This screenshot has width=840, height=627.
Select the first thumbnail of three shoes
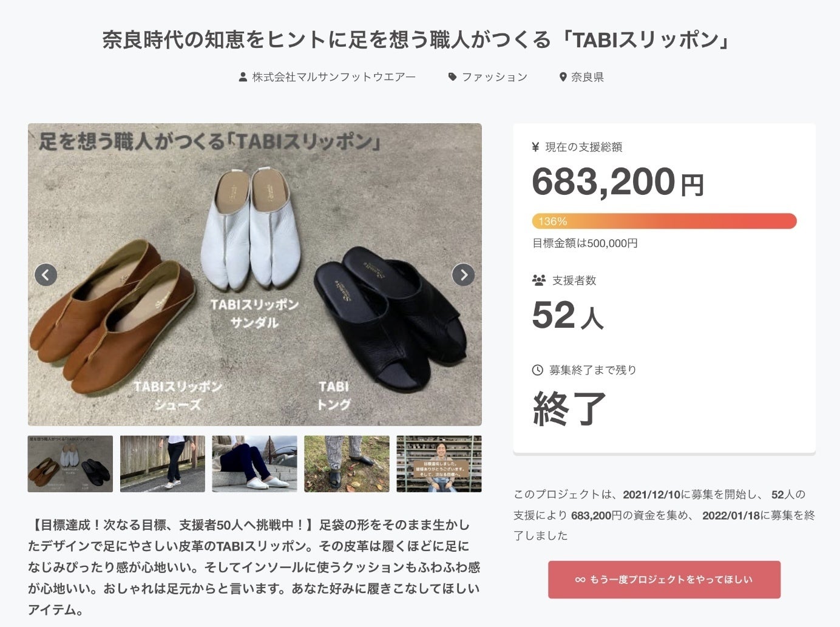(70, 464)
